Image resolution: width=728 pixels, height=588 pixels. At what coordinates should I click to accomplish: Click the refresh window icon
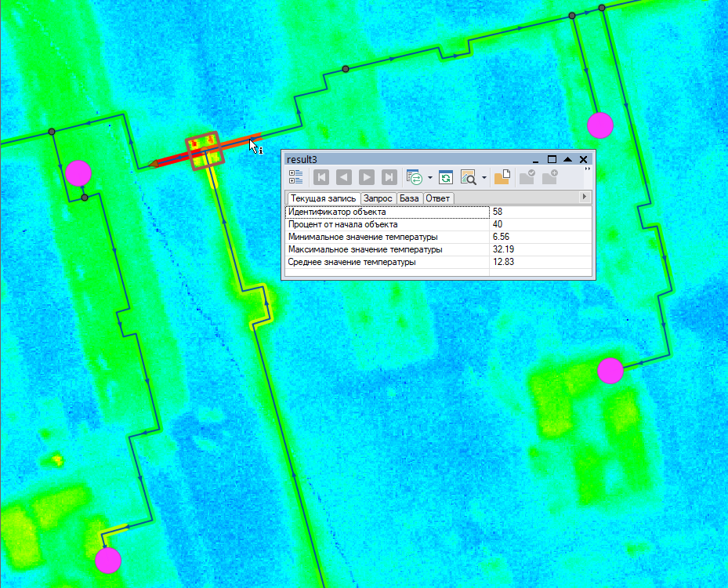446,177
